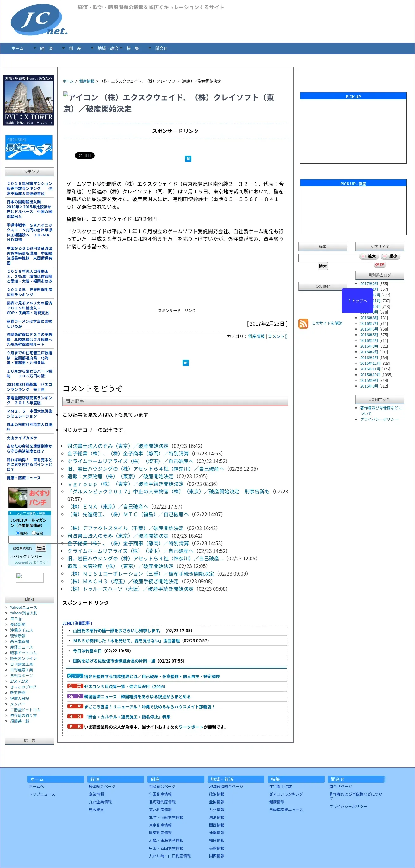Open the コメント() link

[x=277, y=336]
